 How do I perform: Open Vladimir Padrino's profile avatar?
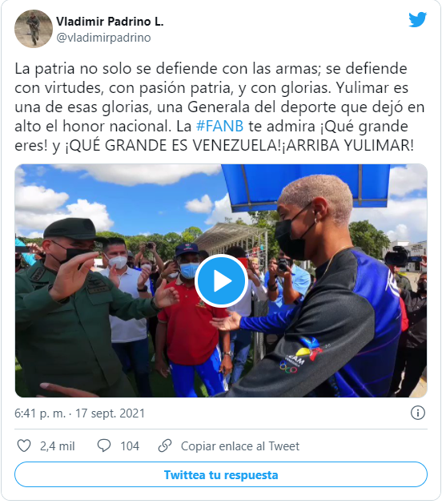click(x=34, y=29)
